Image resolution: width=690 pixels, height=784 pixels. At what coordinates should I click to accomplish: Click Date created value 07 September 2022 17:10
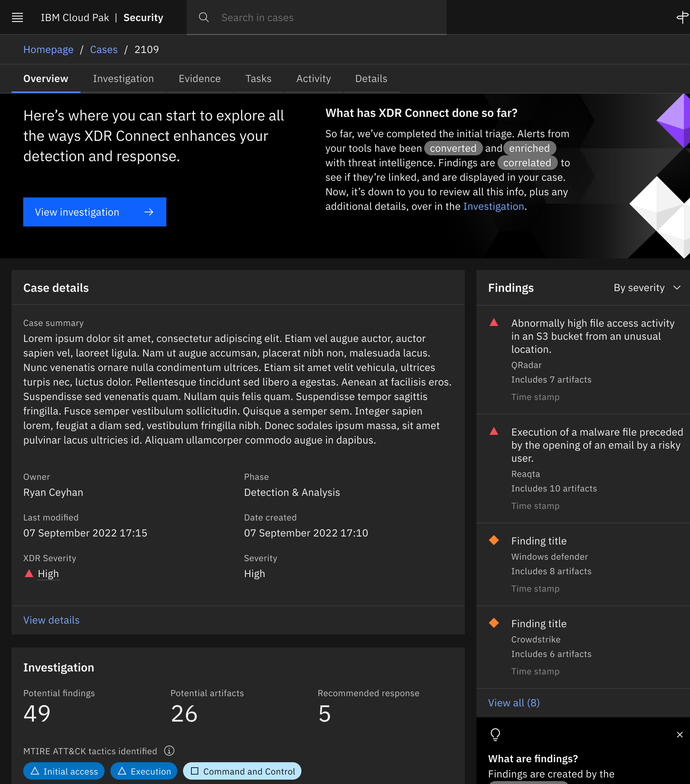click(306, 533)
